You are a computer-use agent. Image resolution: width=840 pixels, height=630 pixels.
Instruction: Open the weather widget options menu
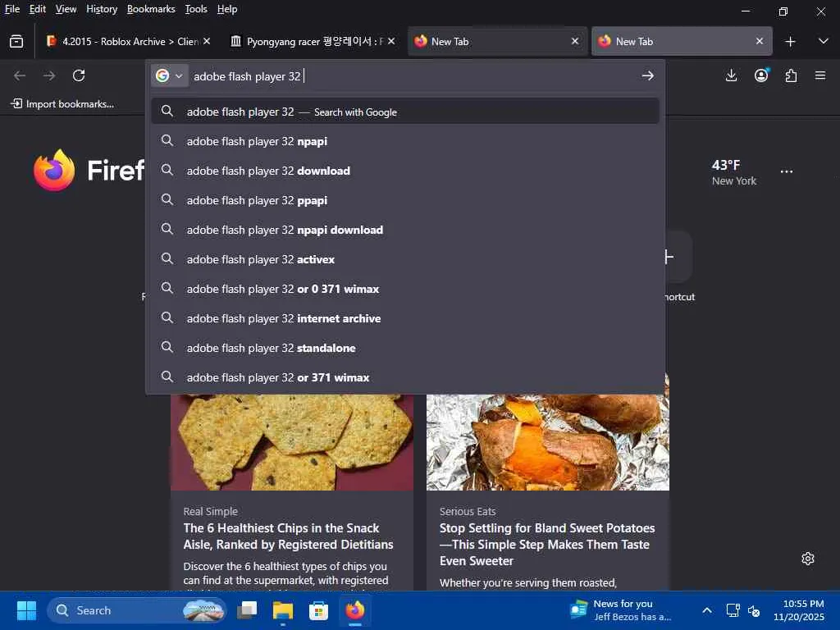[x=787, y=171]
